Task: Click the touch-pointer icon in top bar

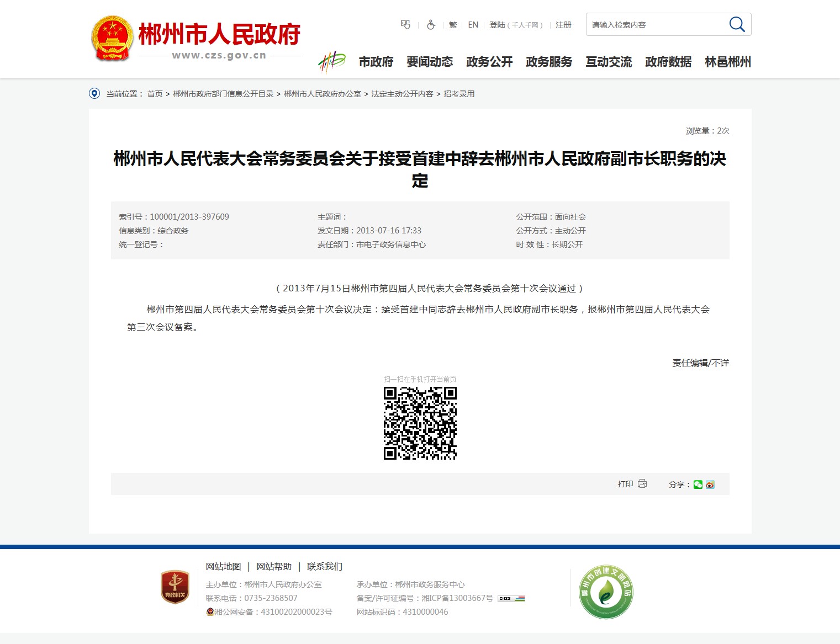Action: click(406, 25)
